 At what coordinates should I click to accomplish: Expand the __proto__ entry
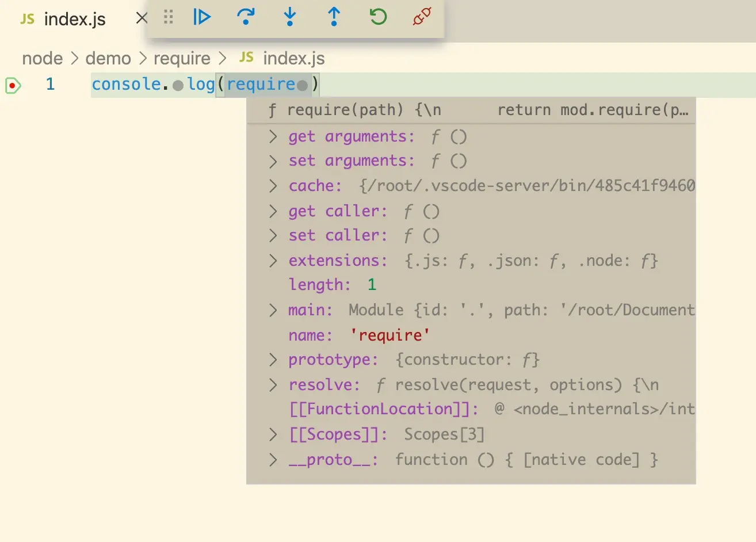tap(273, 460)
